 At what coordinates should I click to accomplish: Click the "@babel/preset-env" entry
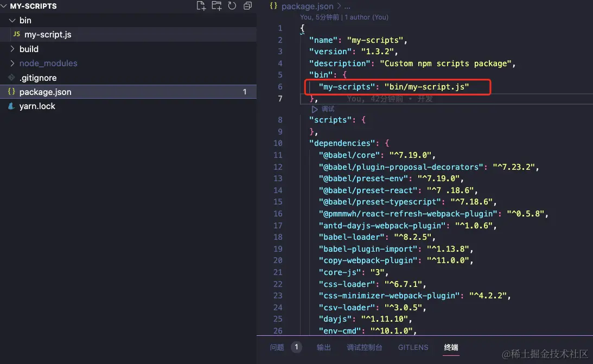click(x=363, y=178)
